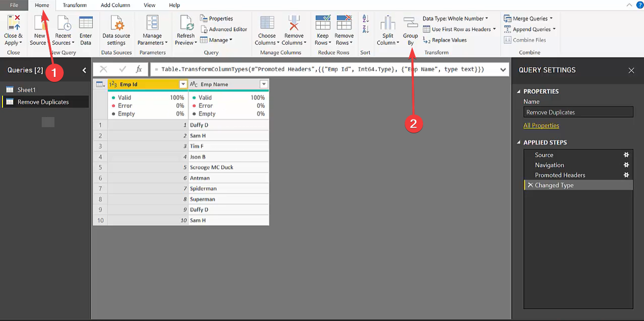
Task: Select the Remove Duplicates query
Action: pyautogui.click(x=45, y=102)
